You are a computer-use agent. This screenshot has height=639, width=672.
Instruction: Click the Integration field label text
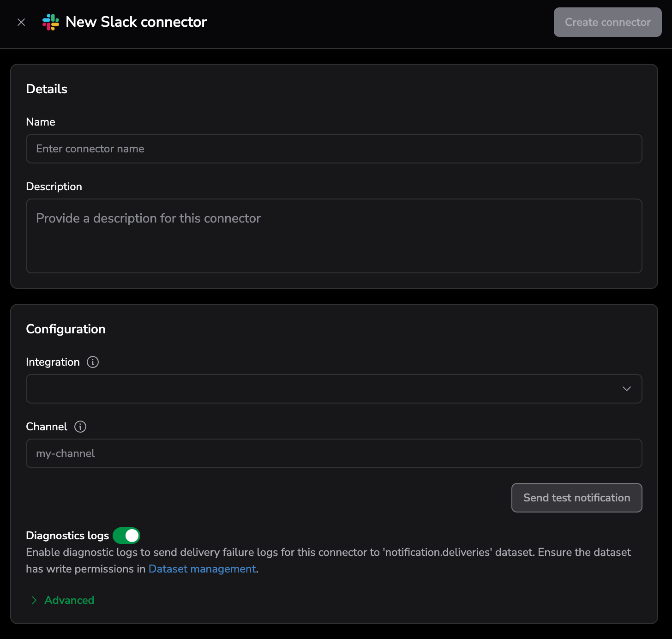[53, 362]
